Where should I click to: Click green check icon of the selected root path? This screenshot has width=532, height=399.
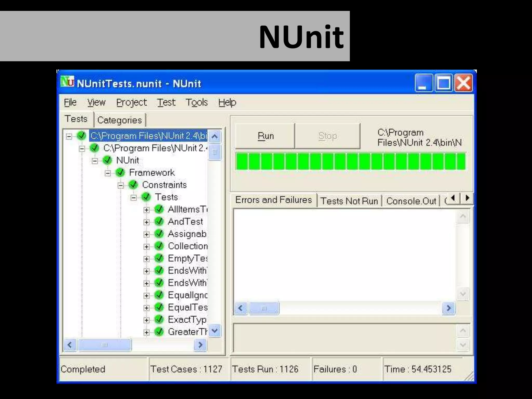click(x=81, y=136)
